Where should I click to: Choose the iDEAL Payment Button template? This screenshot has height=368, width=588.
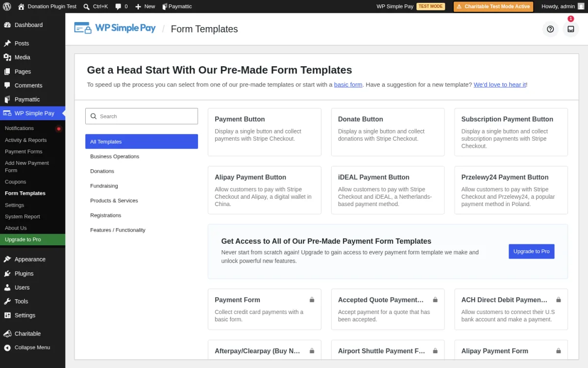click(388, 190)
